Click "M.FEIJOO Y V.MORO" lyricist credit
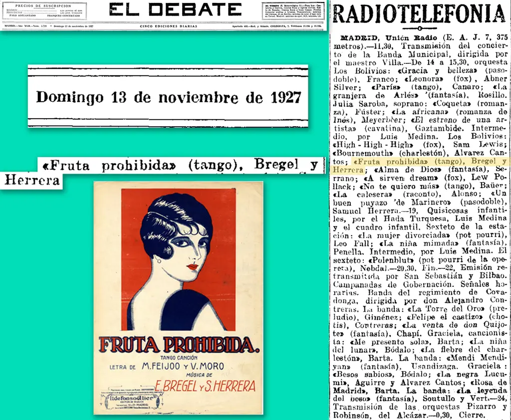511x420 pixels. [183, 367]
